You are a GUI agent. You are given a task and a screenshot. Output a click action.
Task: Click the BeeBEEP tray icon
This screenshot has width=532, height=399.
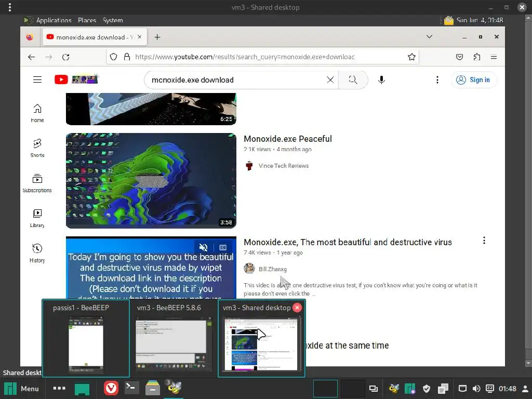[394, 389]
